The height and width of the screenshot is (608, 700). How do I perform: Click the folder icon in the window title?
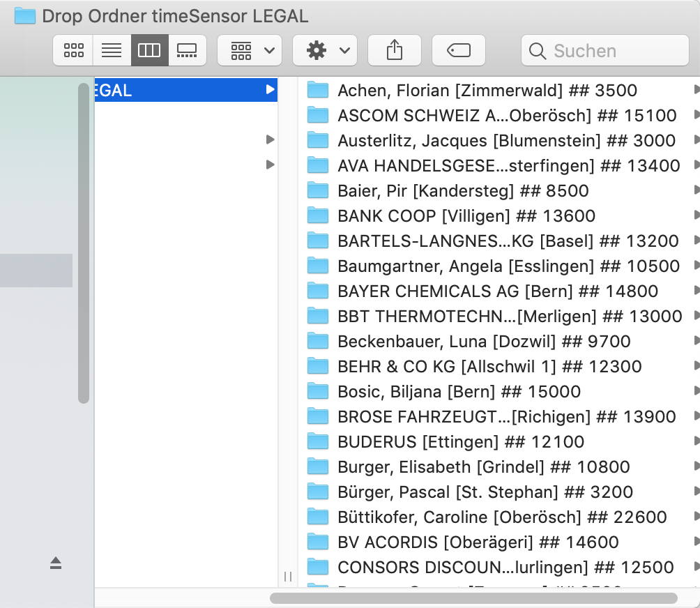tap(25, 16)
